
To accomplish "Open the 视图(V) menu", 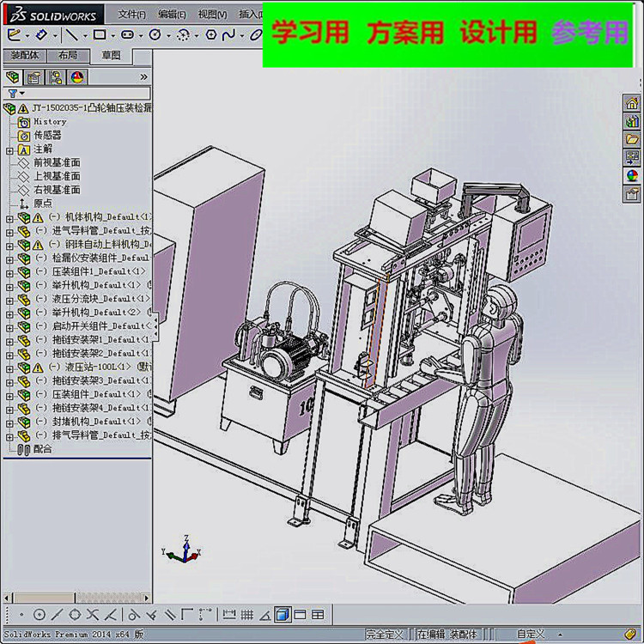I will 212,15.
